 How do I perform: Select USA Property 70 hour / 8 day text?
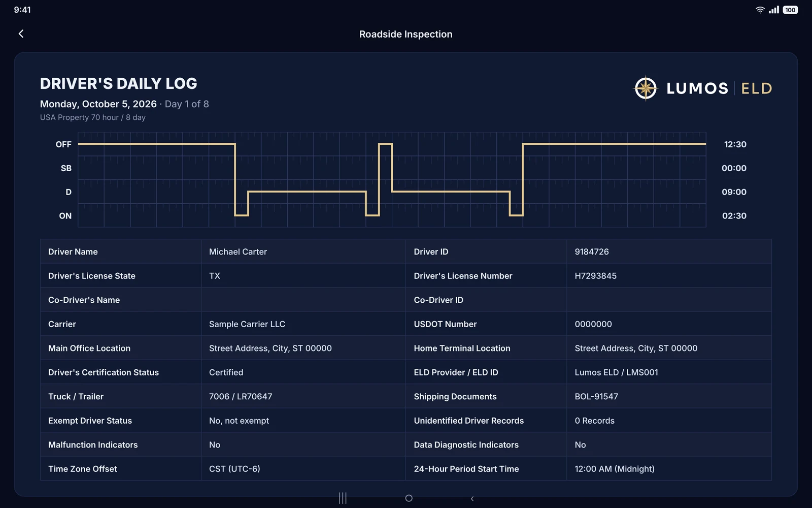(93, 117)
